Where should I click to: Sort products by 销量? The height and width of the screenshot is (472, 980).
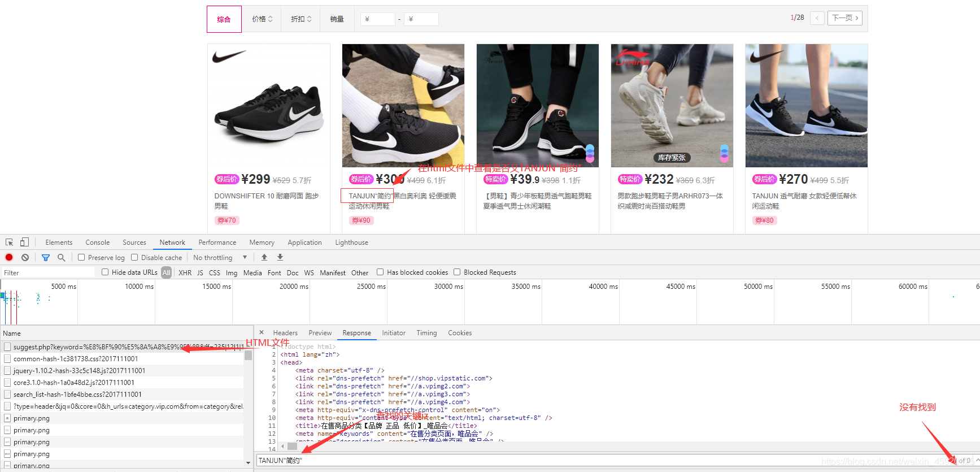point(337,19)
